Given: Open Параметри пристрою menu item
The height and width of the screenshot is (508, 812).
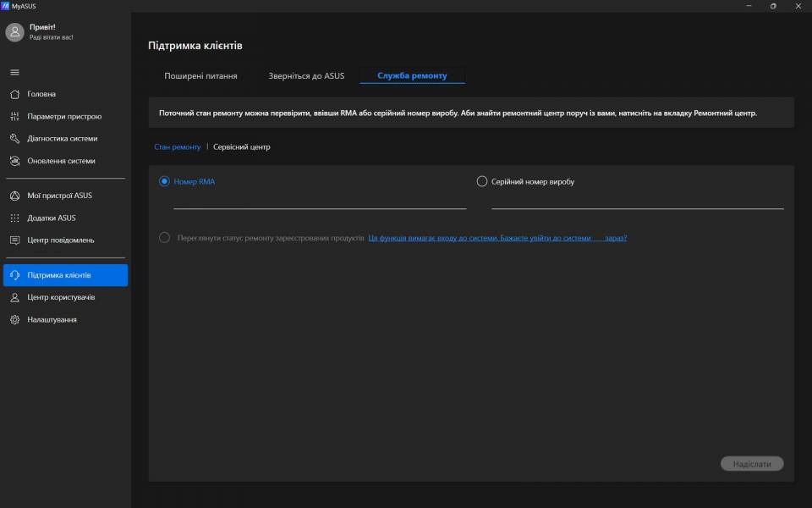Looking at the screenshot, I should 65,117.
